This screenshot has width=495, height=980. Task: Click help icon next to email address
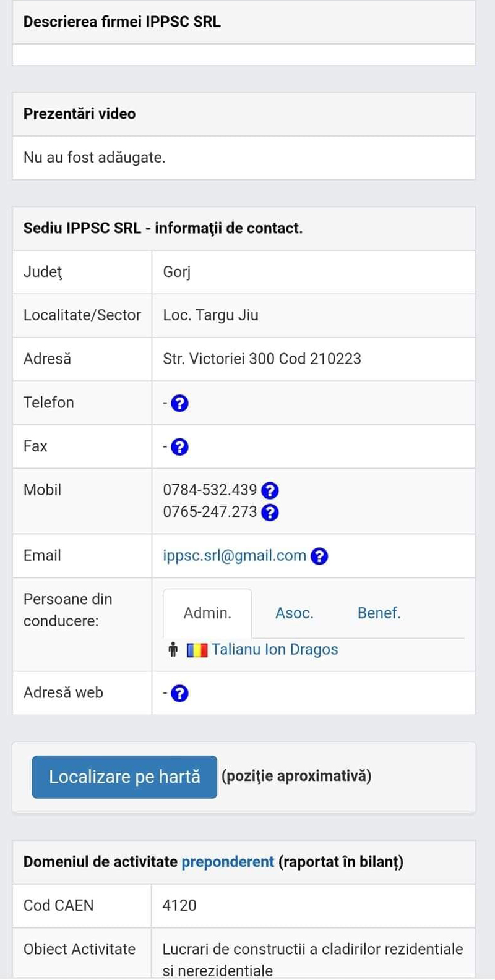coord(319,556)
